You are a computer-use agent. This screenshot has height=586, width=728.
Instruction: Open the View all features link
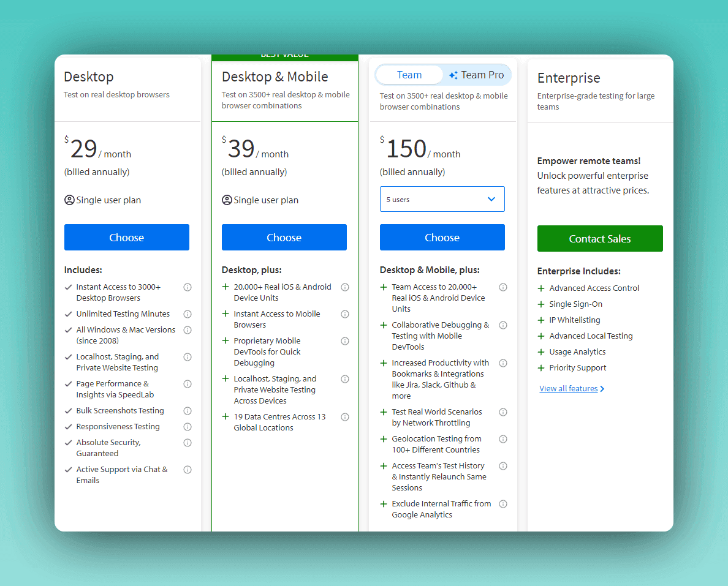pyautogui.click(x=568, y=389)
